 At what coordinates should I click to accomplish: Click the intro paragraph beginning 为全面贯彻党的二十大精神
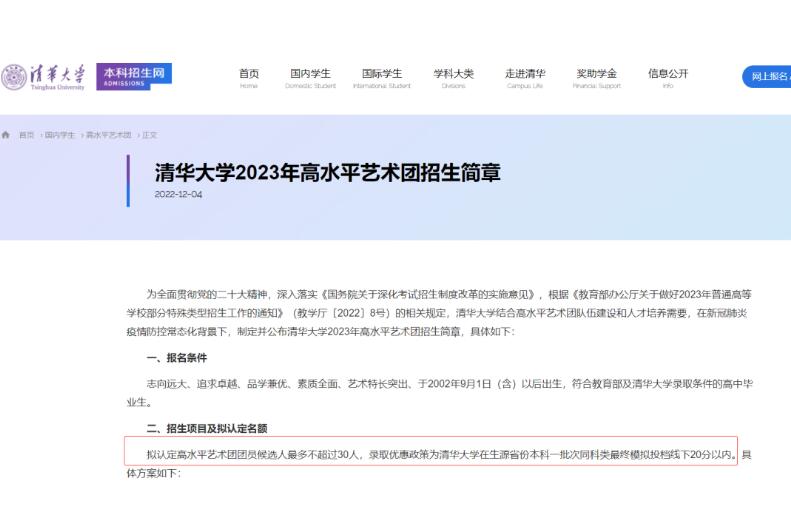click(x=439, y=313)
